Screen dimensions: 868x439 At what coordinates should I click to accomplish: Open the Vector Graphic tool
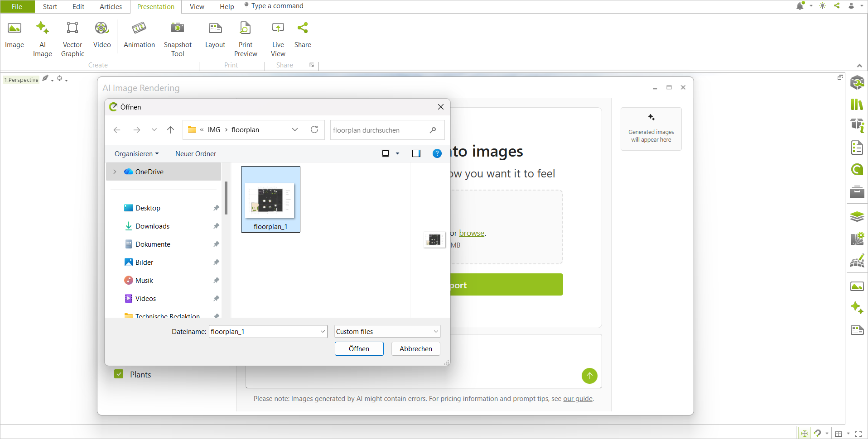click(72, 39)
